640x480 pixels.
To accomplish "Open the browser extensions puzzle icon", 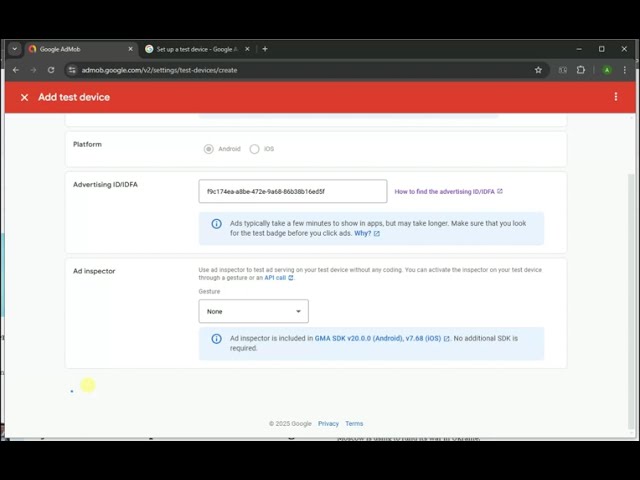I will coord(581,70).
